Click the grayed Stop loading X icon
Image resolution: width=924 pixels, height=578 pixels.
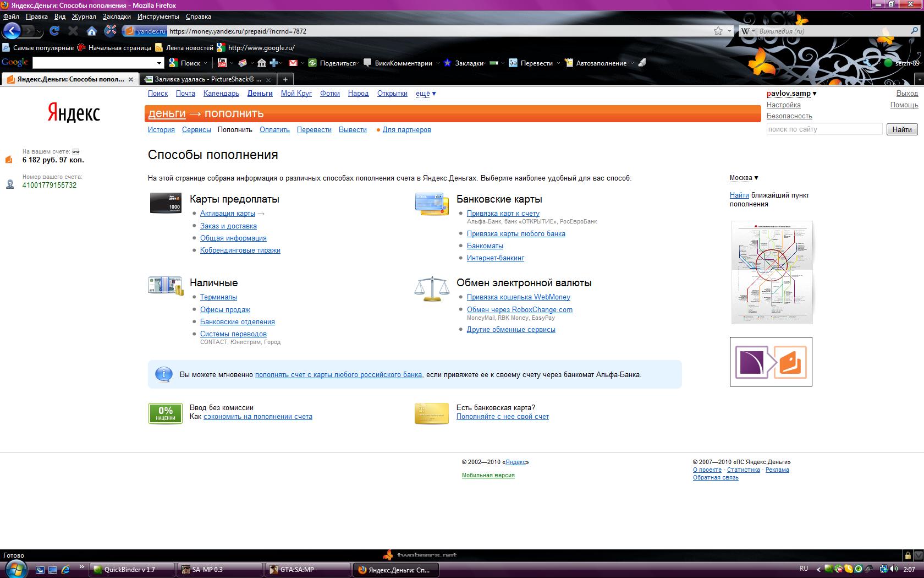(x=73, y=31)
